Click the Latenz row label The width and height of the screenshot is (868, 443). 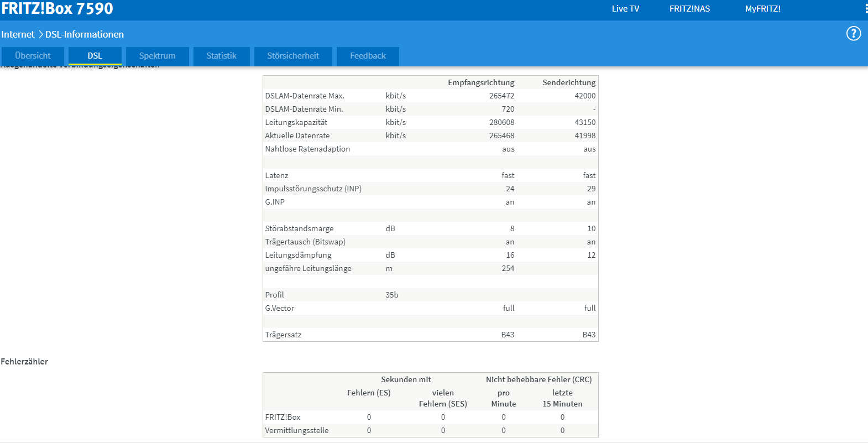click(x=276, y=175)
